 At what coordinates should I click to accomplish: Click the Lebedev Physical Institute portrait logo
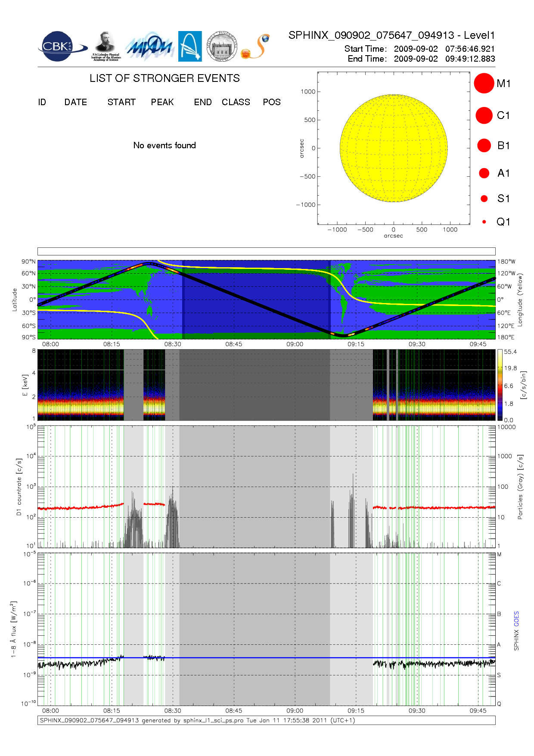point(106,47)
